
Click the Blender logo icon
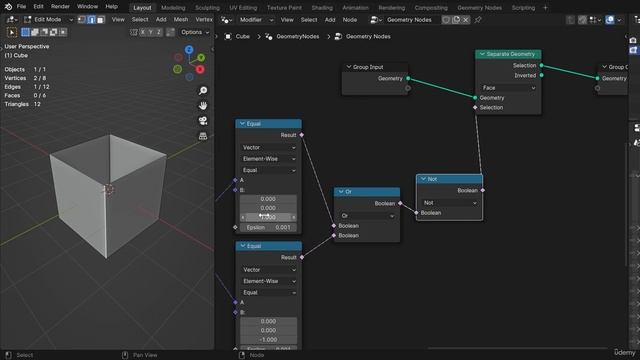(x=8, y=7)
